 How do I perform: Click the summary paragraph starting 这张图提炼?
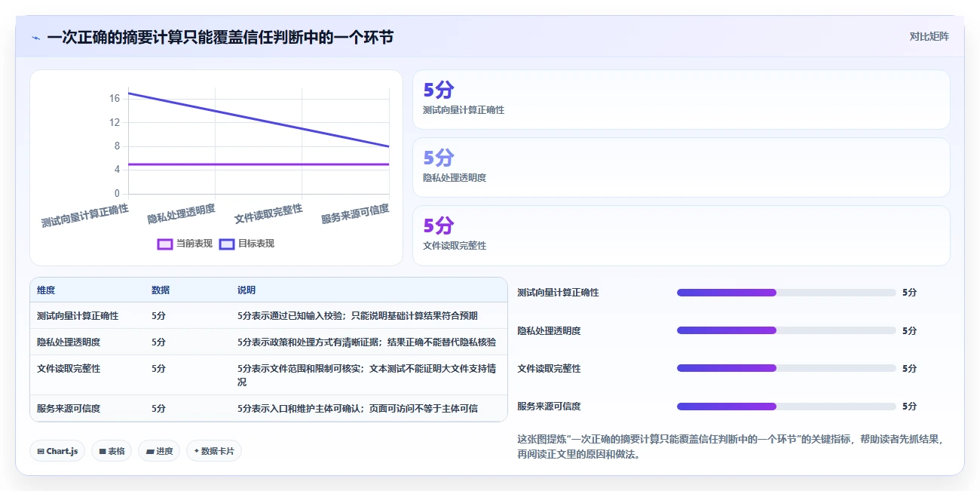(730, 447)
